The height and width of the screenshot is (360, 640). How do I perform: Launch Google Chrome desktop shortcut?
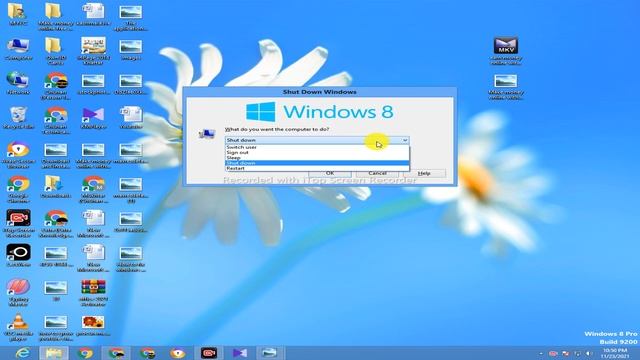click(x=18, y=189)
